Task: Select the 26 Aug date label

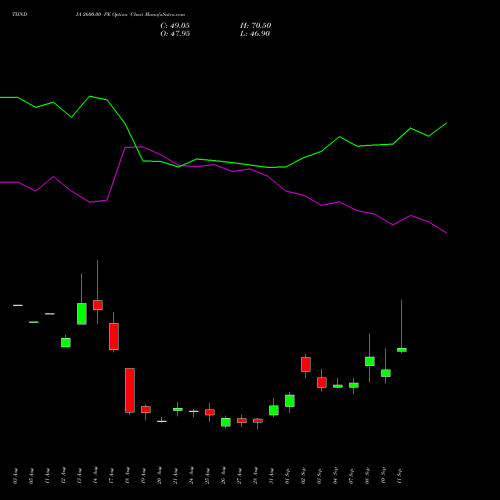Action: 223,476
